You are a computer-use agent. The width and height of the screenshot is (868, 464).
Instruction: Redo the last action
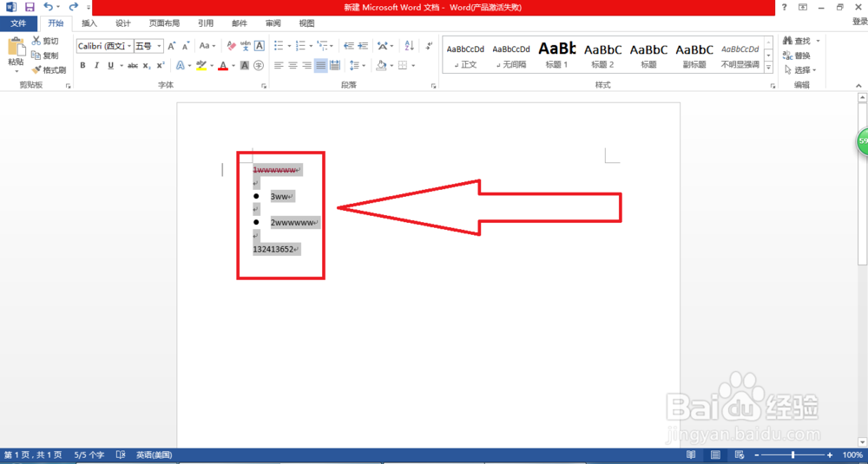[73, 7]
